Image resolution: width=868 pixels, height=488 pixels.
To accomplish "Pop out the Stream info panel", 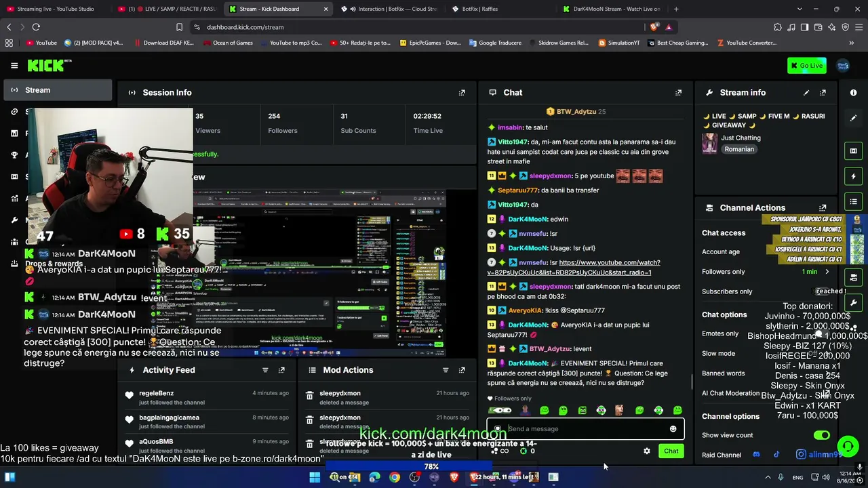I will pyautogui.click(x=823, y=93).
